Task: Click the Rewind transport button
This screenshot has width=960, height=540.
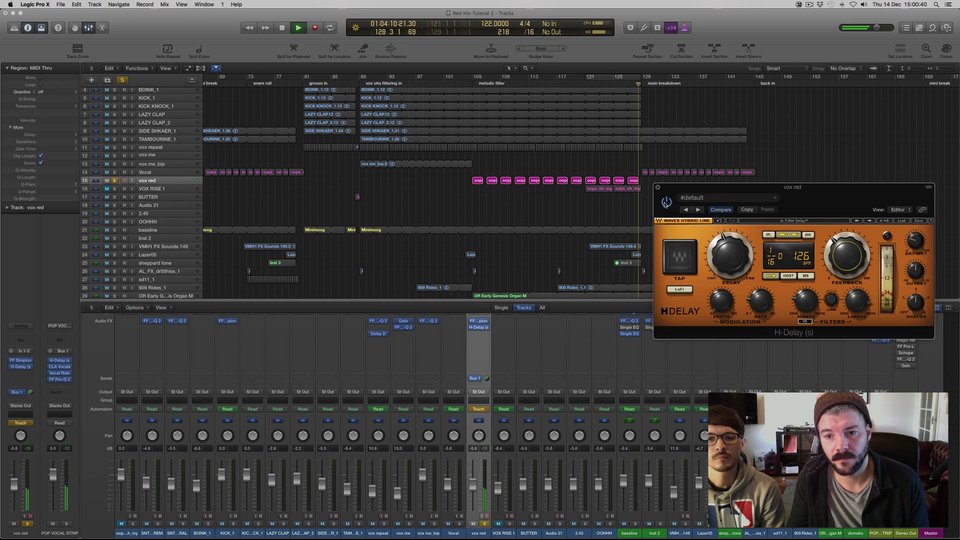Action: pyautogui.click(x=249, y=28)
